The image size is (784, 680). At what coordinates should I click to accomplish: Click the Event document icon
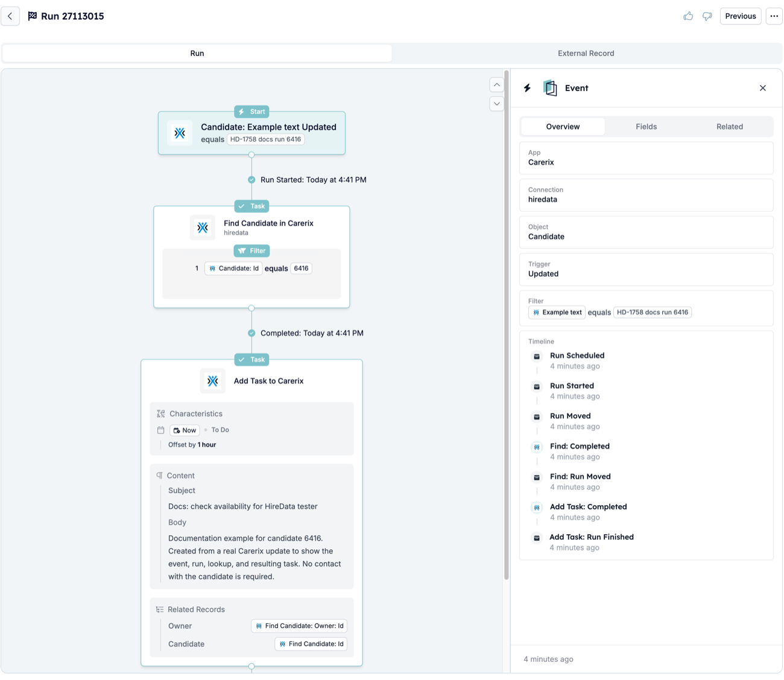click(550, 88)
